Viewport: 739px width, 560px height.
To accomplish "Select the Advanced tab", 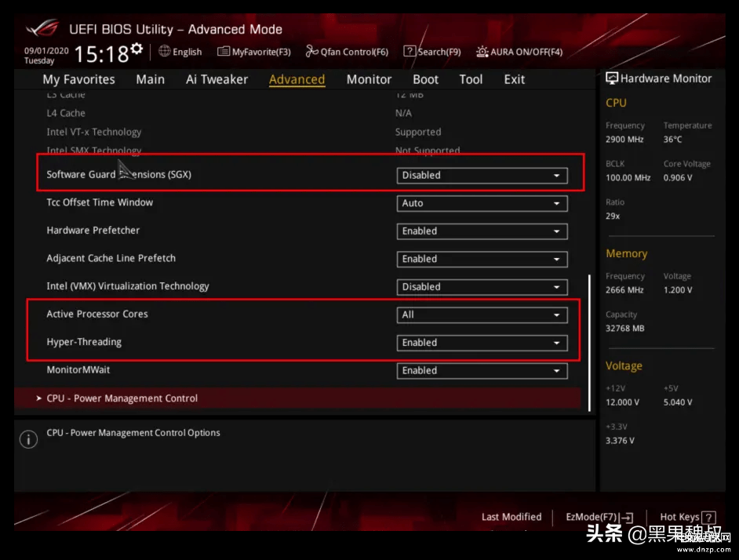I will click(x=297, y=79).
